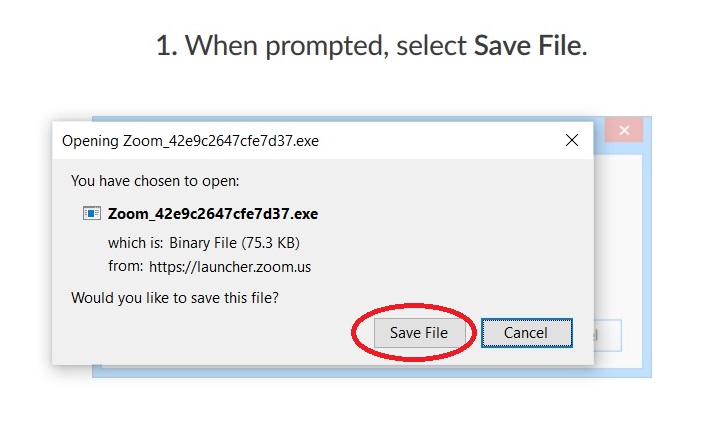Screen dimensions: 707x425
Task: Click the 'When prompted, select' heading text
Action: 326,46
